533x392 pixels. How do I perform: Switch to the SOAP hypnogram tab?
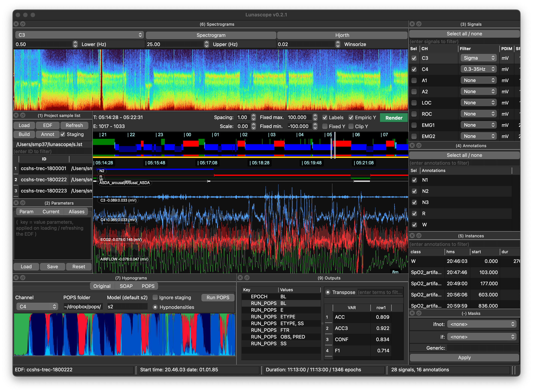coord(126,286)
